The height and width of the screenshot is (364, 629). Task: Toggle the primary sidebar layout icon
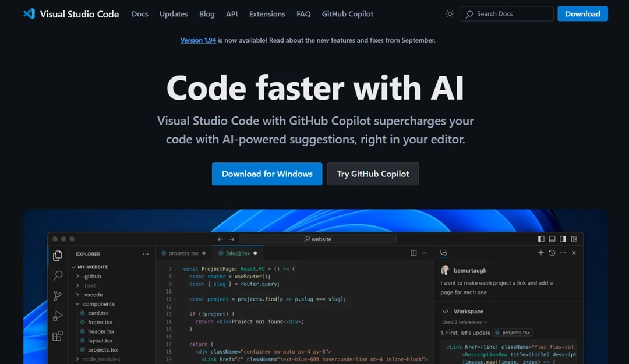541,239
